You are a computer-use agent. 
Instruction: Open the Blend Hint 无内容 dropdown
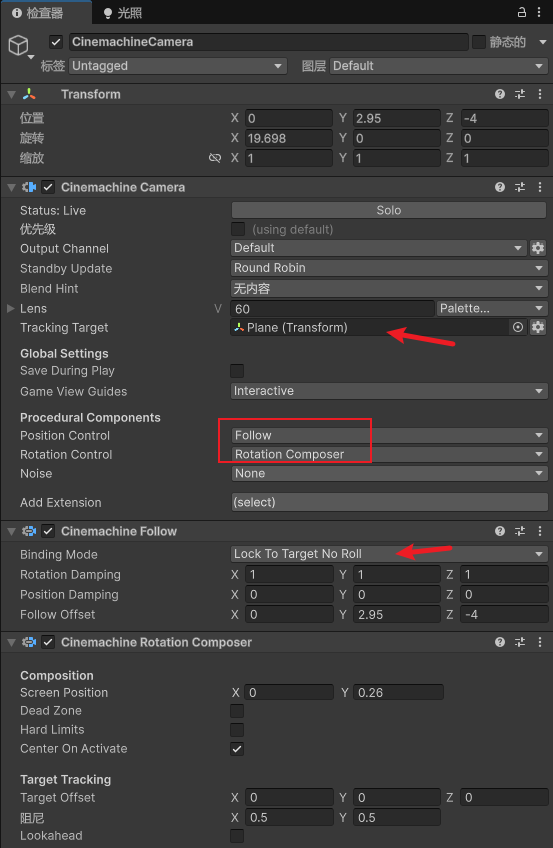point(389,288)
